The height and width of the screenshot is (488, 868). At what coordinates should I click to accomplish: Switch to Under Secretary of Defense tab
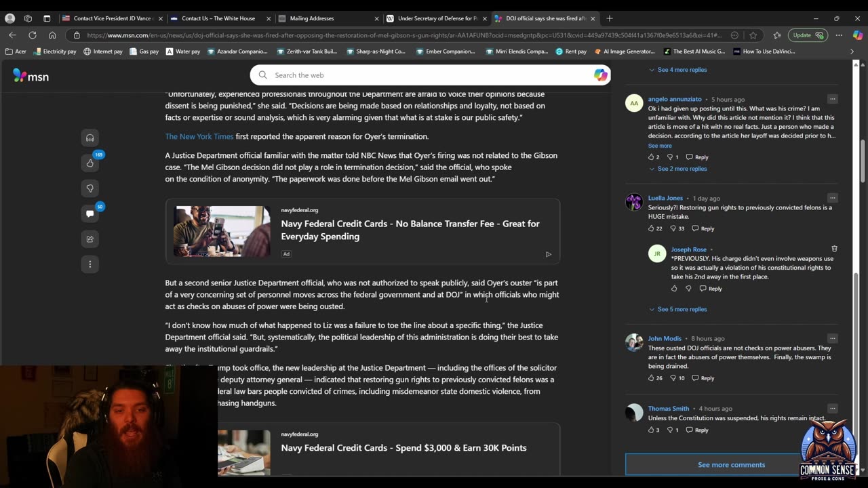click(436, 18)
